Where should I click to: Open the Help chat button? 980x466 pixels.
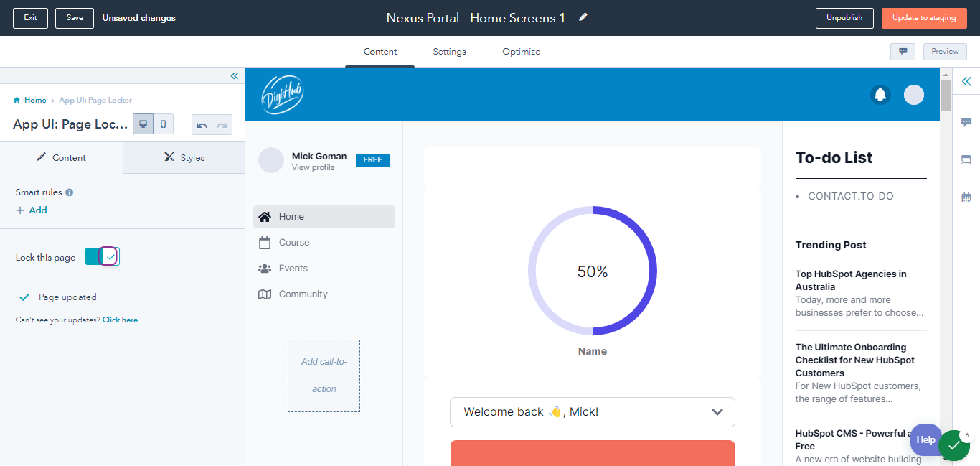(x=925, y=439)
